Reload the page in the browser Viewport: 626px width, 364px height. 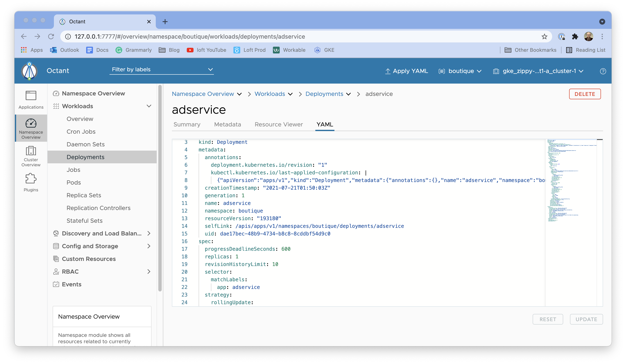(x=51, y=36)
